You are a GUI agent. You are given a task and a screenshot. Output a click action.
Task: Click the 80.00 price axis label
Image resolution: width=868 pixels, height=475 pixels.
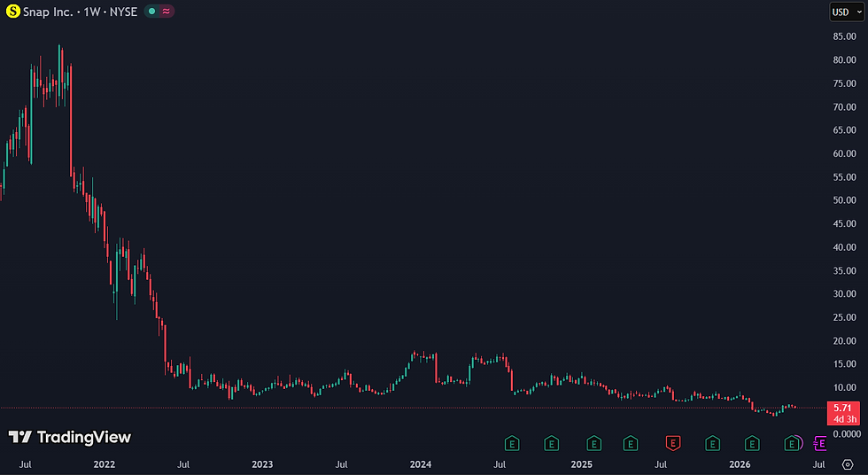tap(845, 59)
